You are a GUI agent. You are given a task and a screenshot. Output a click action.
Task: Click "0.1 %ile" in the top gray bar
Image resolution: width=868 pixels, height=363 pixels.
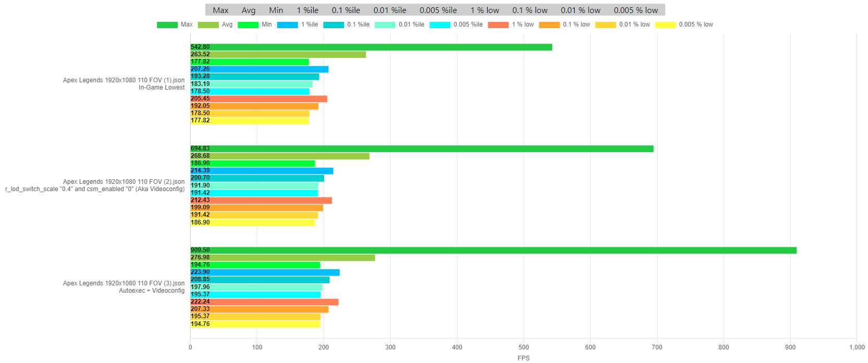(346, 10)
